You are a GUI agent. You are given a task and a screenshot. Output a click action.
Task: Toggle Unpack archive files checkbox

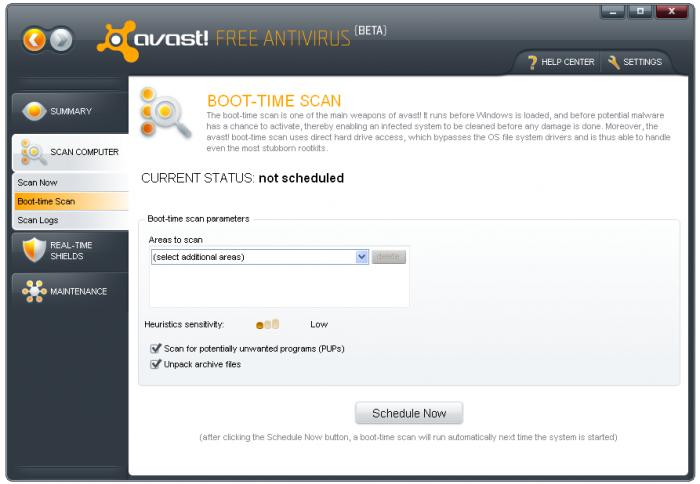tap(156, 364)
